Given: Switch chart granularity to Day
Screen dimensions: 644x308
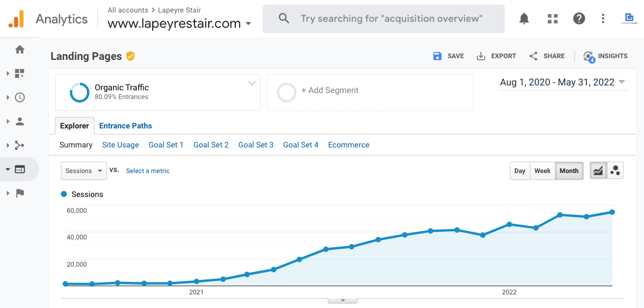Looking at the screenshot, I should click(x=520, y=171).
